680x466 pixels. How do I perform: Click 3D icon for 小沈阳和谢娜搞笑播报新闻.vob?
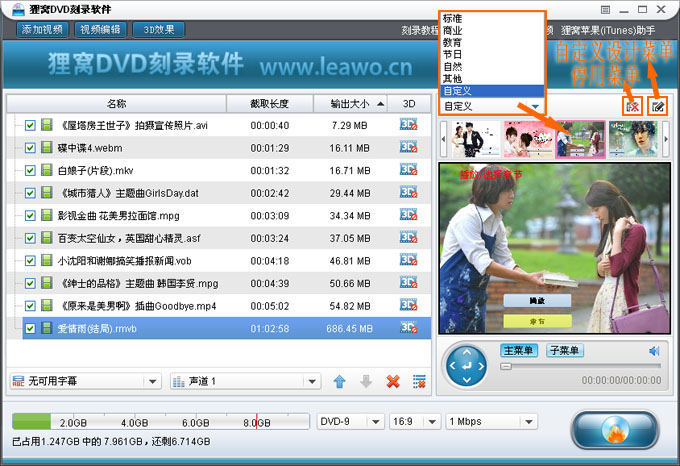coord(409,260)
